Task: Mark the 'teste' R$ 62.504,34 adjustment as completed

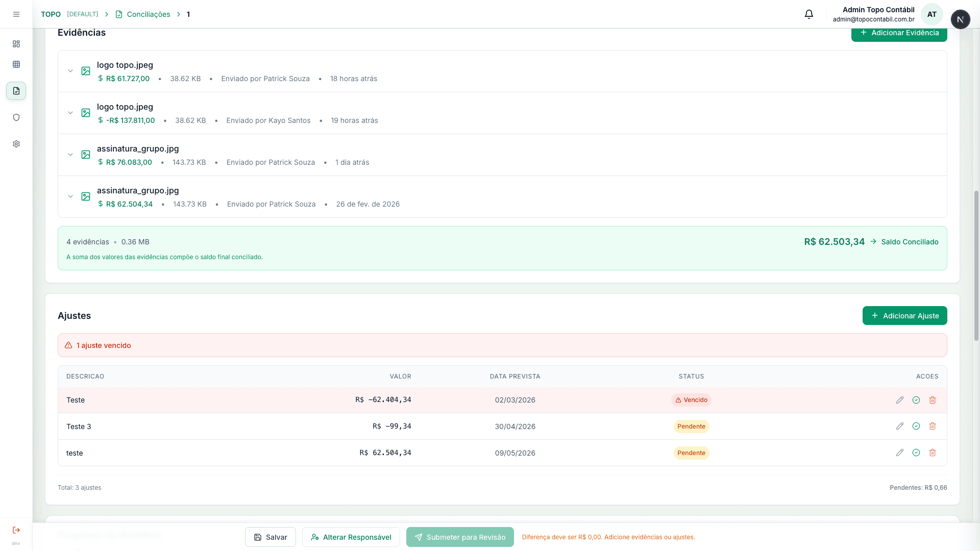Action: (x=916, y=453)
